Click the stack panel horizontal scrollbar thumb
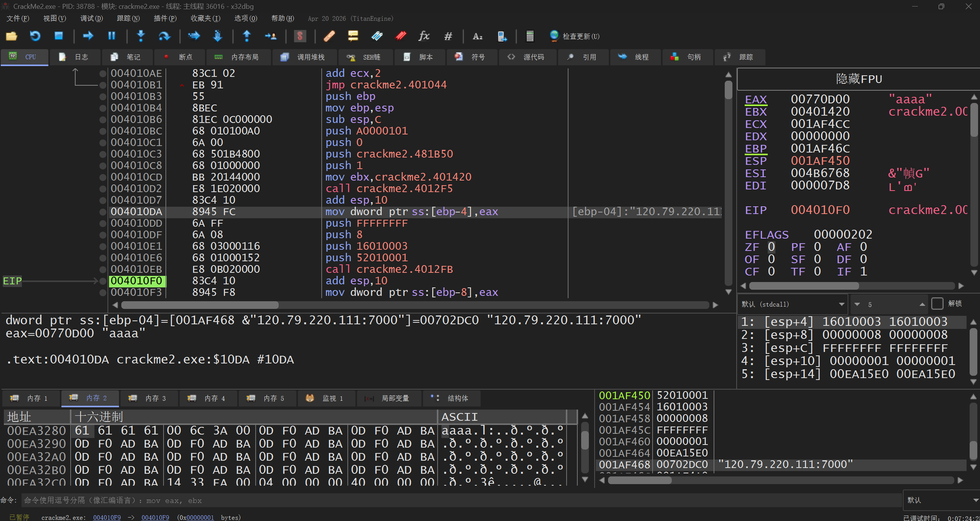980x521 pixels. click(640, 480)
